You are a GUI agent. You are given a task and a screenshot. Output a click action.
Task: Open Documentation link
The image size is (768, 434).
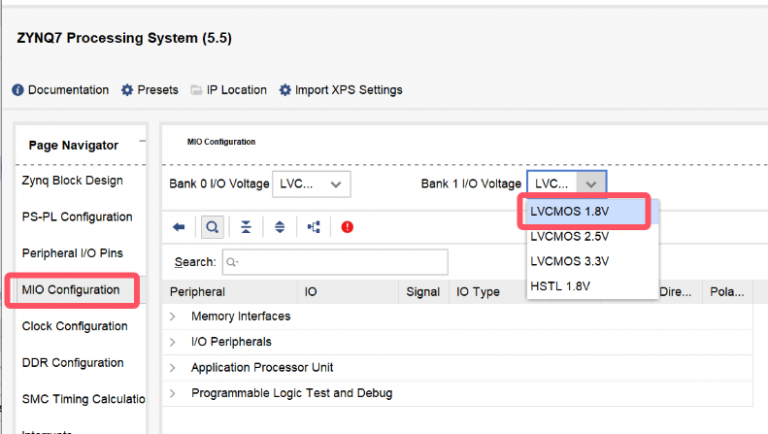(x=60, y=90)
